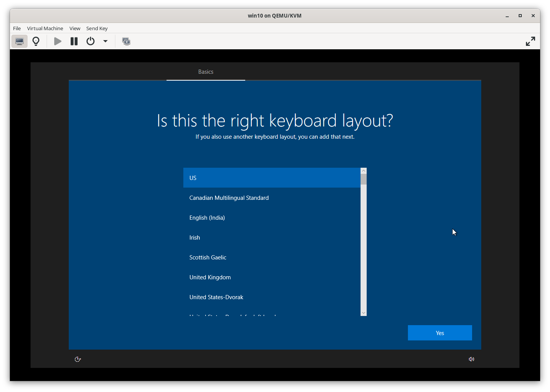This screenshot has width=550, height=392.
Task: Click the power shutdown icon
Action: (x=91, y=41)
